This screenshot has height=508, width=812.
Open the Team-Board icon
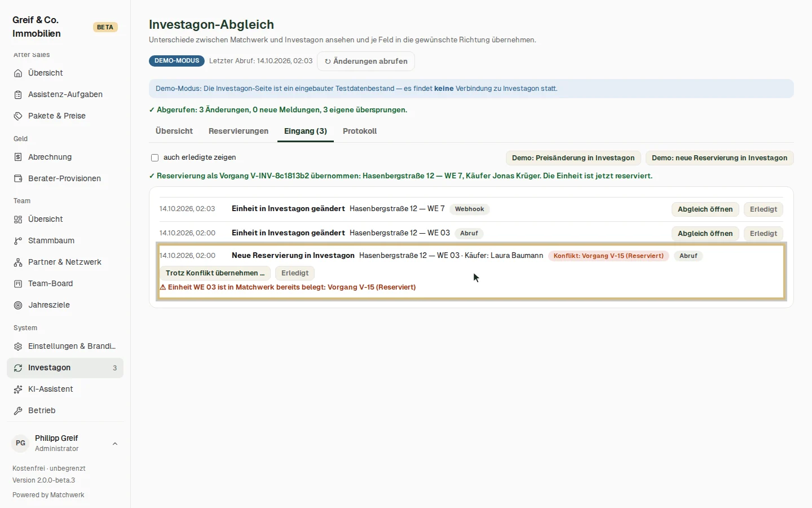[x=18, y=284]
